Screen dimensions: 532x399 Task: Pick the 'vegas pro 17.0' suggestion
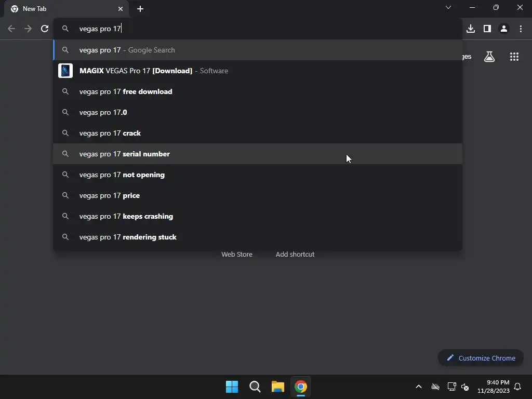pyautogui.click(x=258, y=112)
